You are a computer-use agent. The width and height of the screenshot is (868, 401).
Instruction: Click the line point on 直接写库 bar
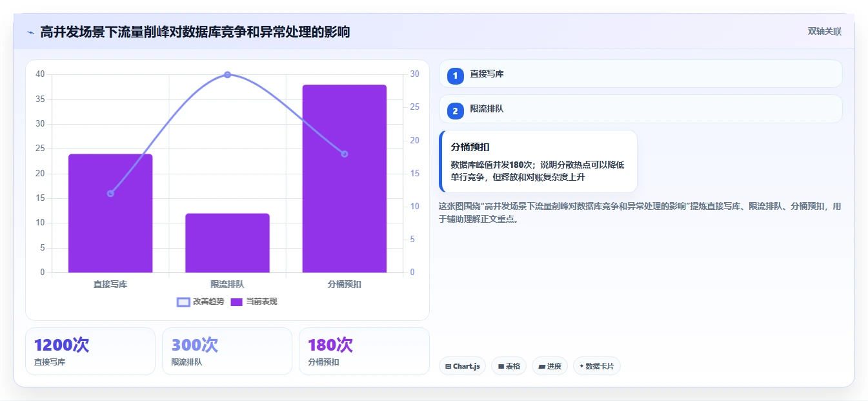(110, 193)
